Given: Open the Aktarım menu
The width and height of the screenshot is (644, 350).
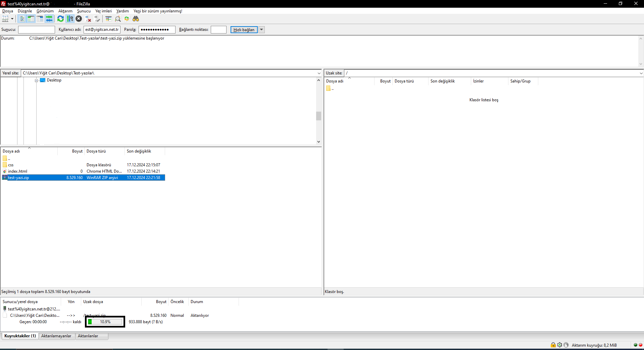Looking at the screenshot, I should coord(65,11).
